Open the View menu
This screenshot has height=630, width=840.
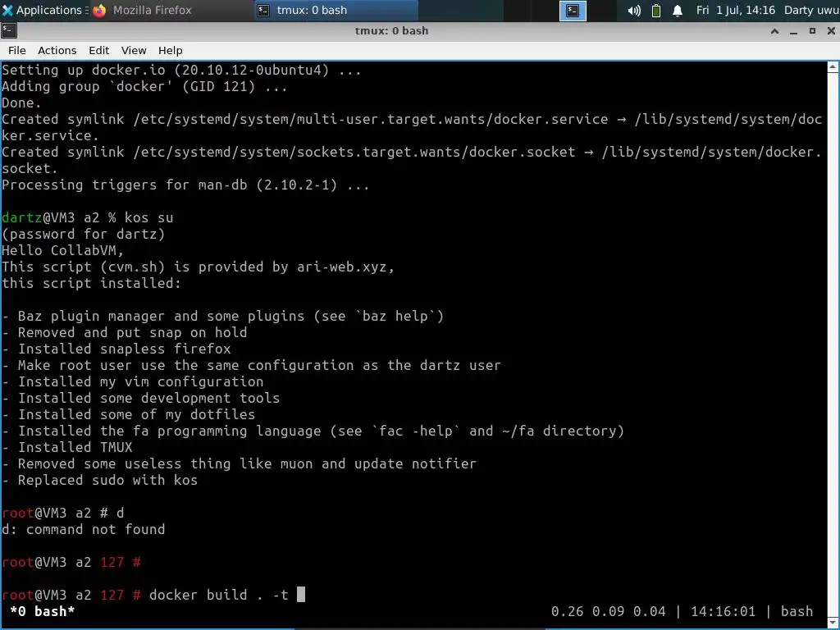tap(134, 50)
